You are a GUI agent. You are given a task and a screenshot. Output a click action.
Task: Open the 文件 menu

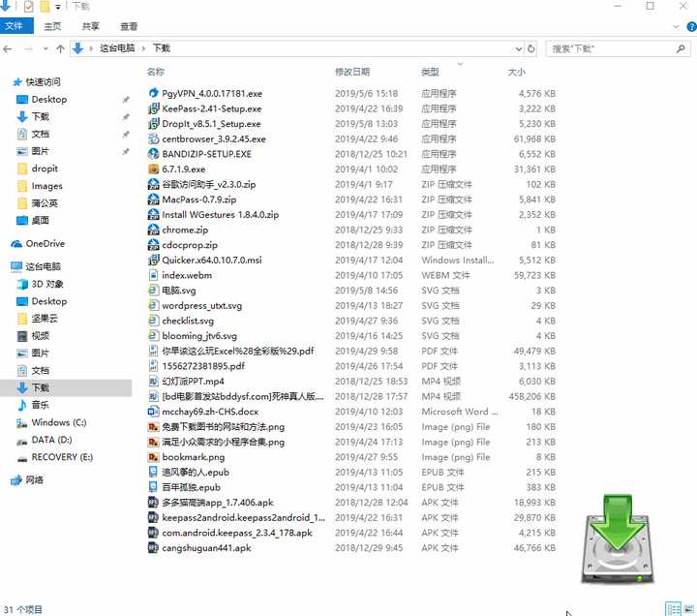tap(15, 26)
